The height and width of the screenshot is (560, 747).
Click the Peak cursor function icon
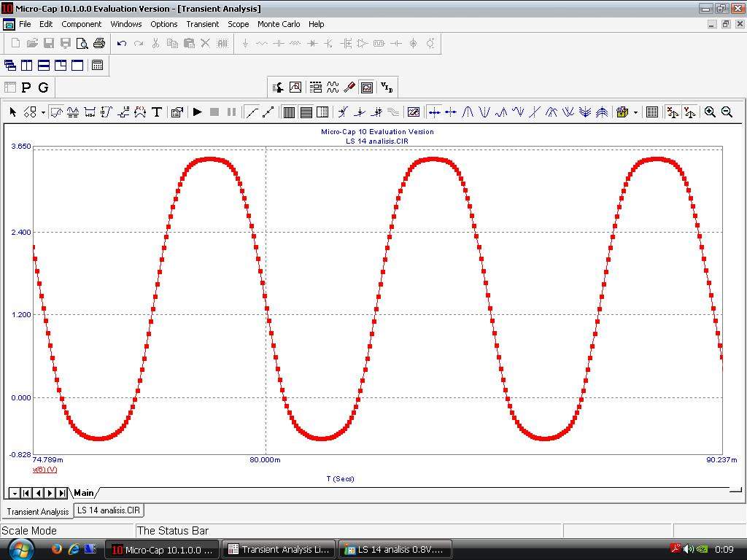468,112
